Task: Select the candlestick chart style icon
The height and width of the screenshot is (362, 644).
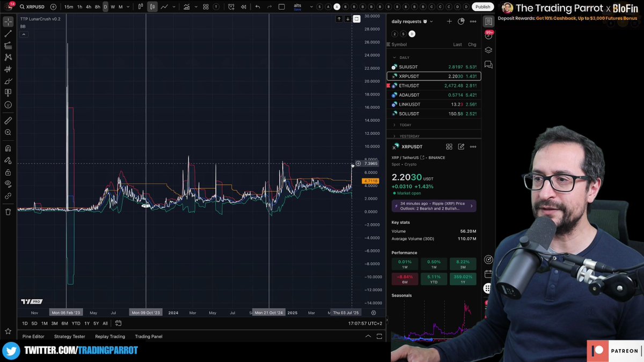Action: pos(152,7)
